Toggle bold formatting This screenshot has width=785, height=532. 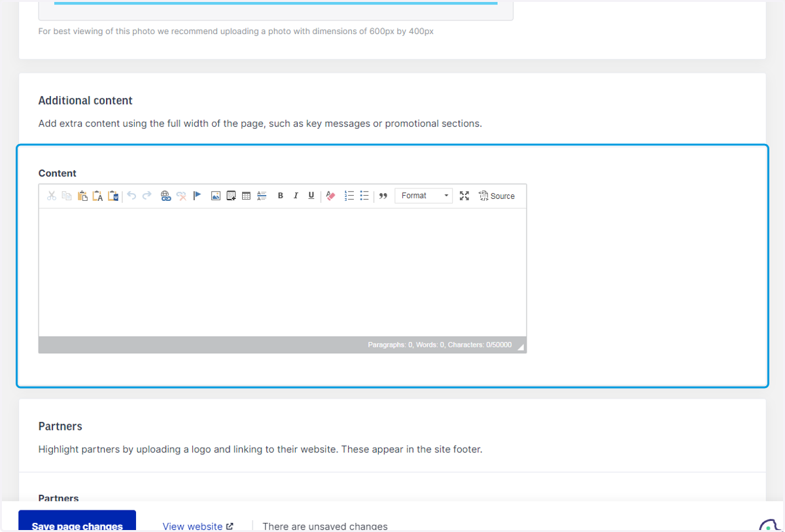point(281,196)
